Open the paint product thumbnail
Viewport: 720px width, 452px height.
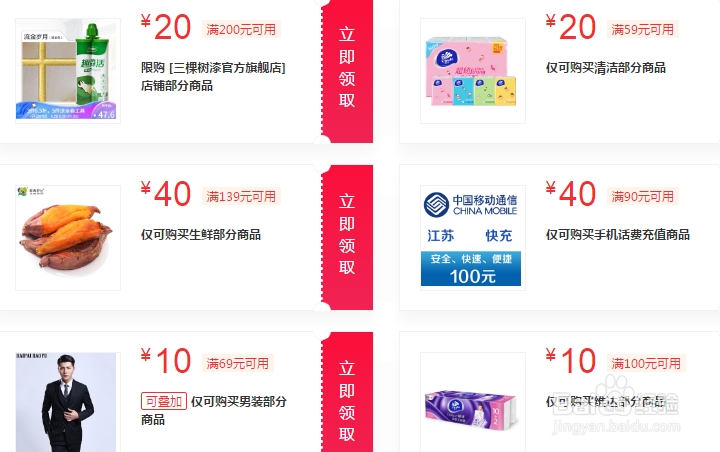[68, 71]
